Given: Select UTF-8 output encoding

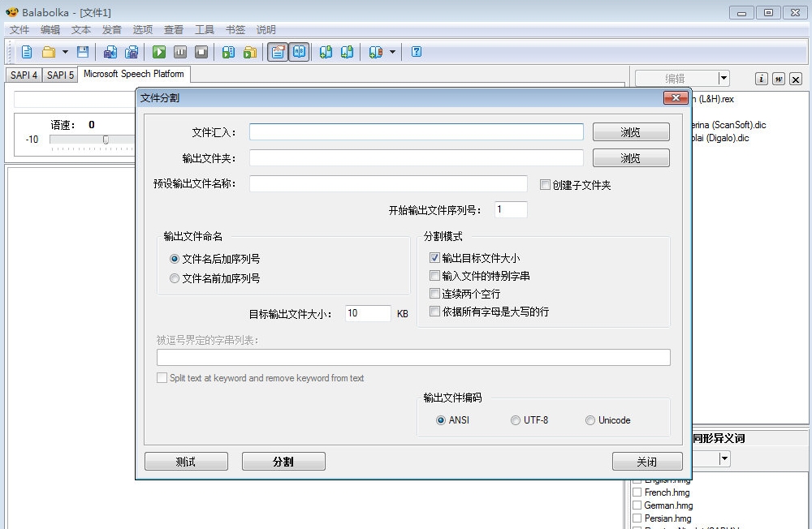Looking at the screenshot, I should [516, 420].
